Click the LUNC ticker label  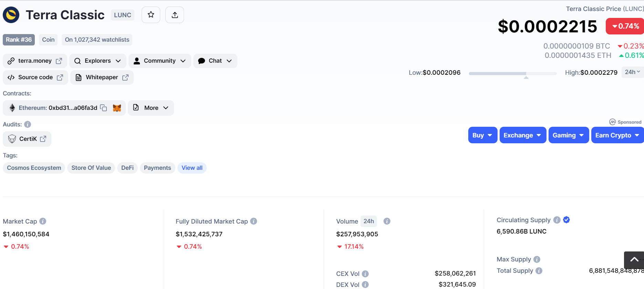[x=123, y=15]
